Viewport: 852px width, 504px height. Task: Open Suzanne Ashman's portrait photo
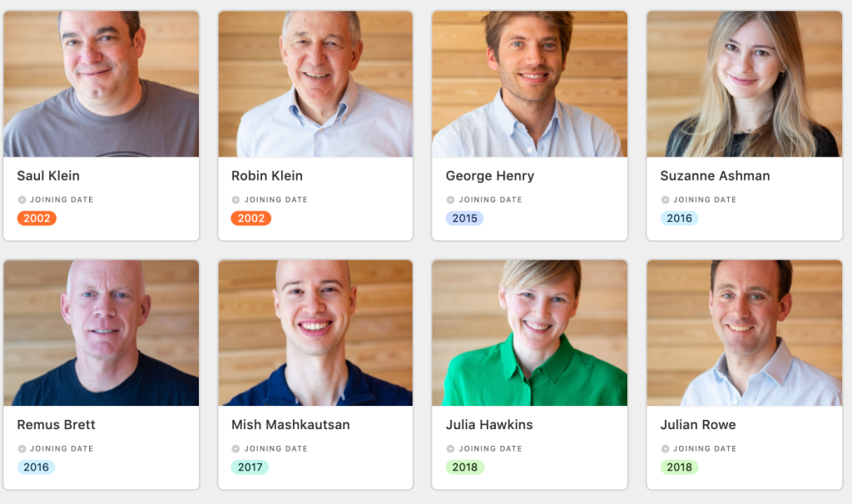tap(744, 83)
